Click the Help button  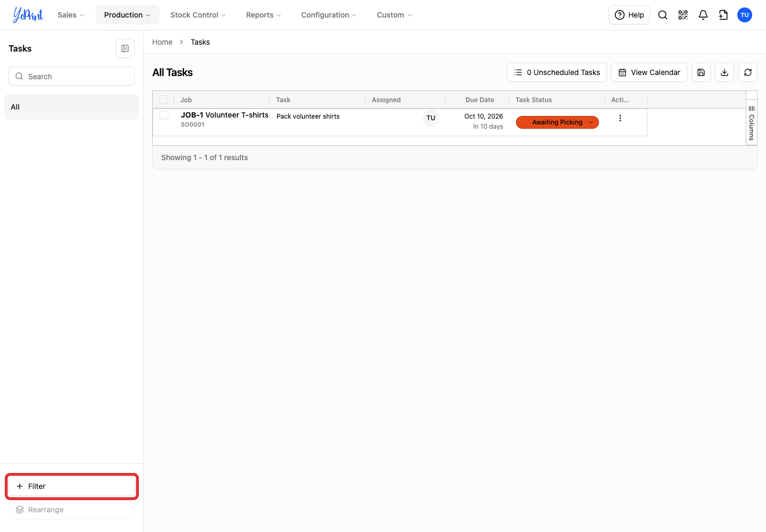coord(629,15)
